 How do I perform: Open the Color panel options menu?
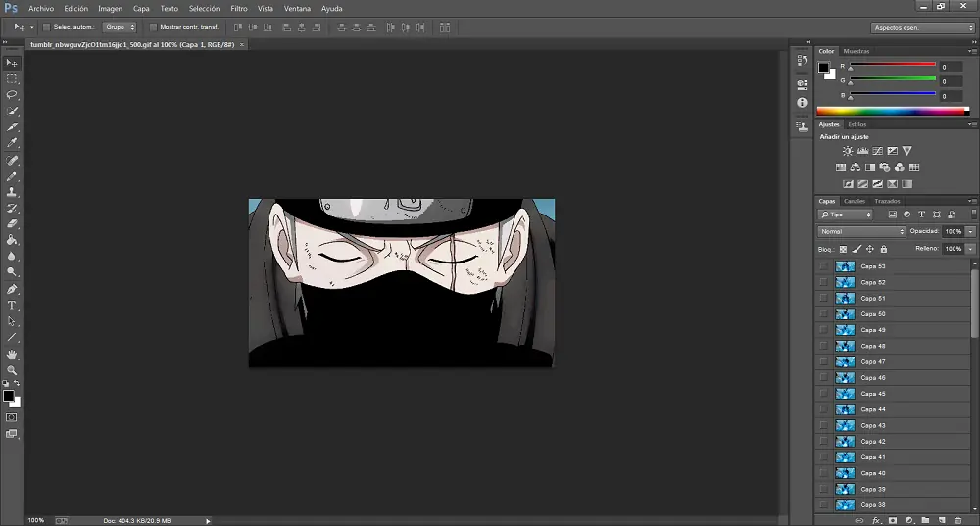point(972,51)
